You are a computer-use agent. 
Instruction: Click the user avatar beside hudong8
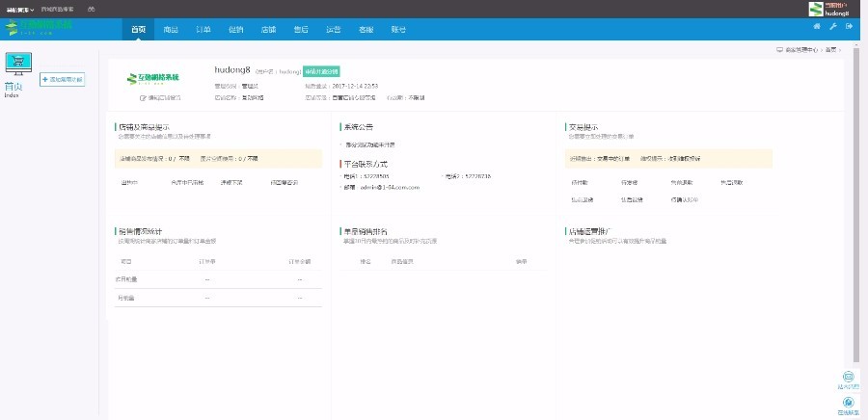point(816,10)
